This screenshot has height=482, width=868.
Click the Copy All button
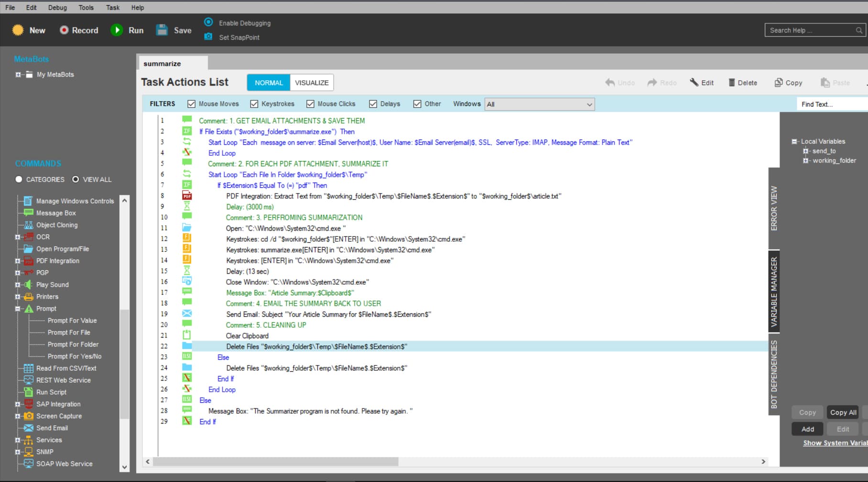(x=843, y=412)
